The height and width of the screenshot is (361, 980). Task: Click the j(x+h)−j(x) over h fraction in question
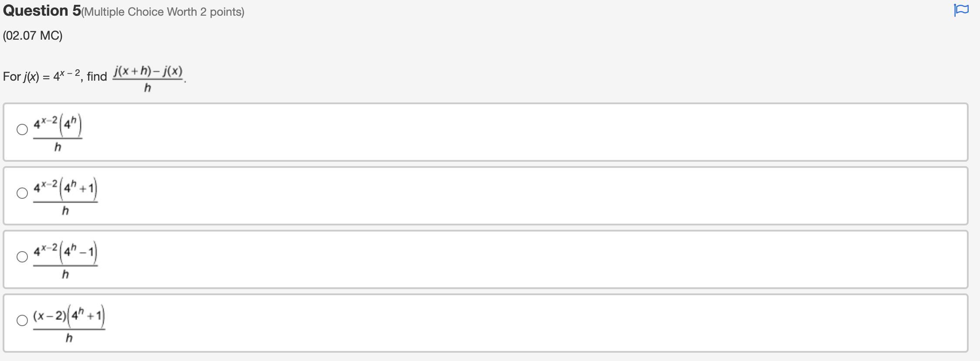click(148, 79)
